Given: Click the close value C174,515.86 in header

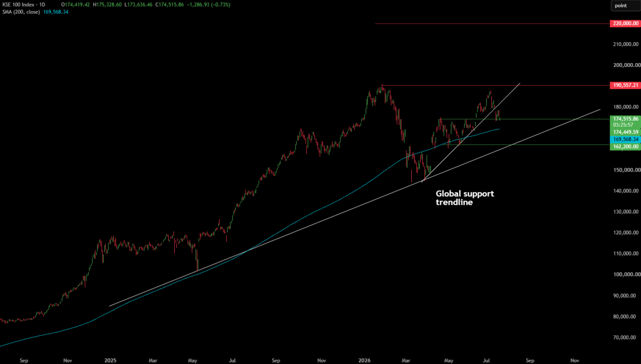Looking at the screenshot, I should (x=169, y=5).
